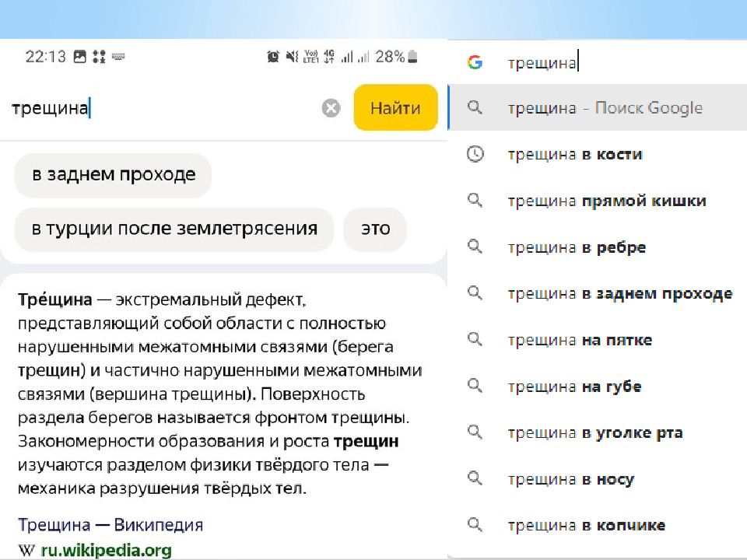Image resolution: width=747 pixels, height=560 pixels.
Task: Choose suggestion трещина прямой кишки
Action: click(598, 201)
